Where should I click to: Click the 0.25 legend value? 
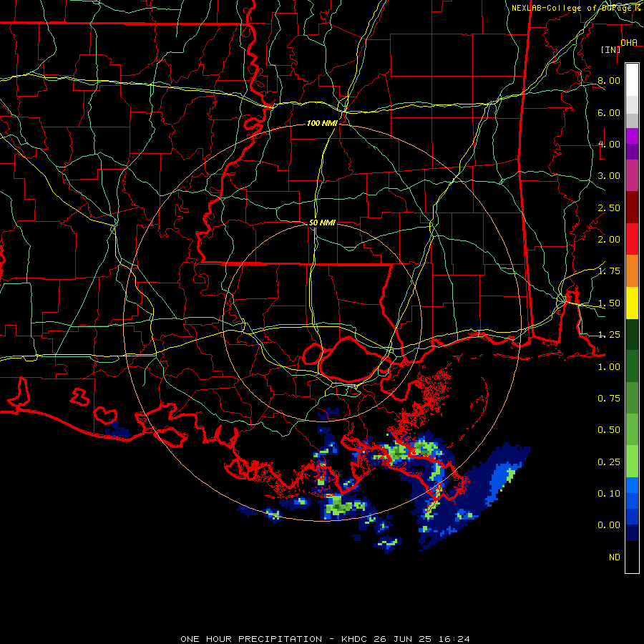(x=609, y=462)
